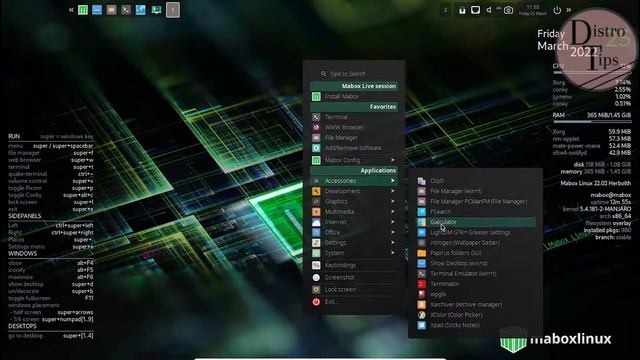Open Add/Remove Software from Favorites
Image resolution: width=640 pixels, height=360 pixels.
click(x=354, y=148)
